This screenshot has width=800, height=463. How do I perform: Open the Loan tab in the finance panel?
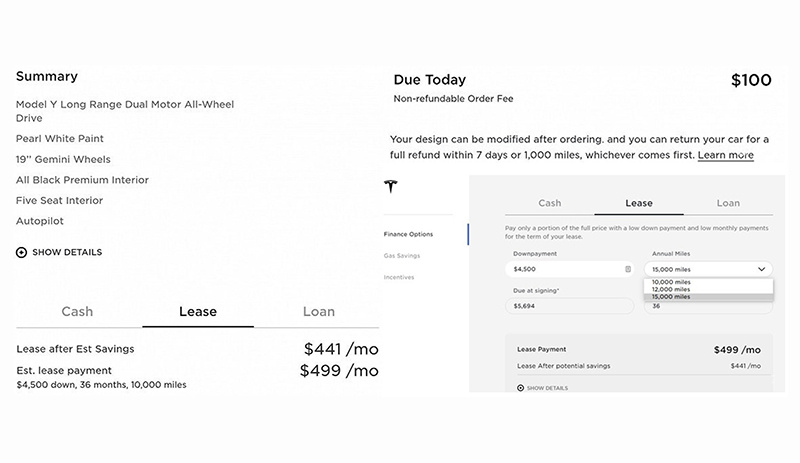728,203
